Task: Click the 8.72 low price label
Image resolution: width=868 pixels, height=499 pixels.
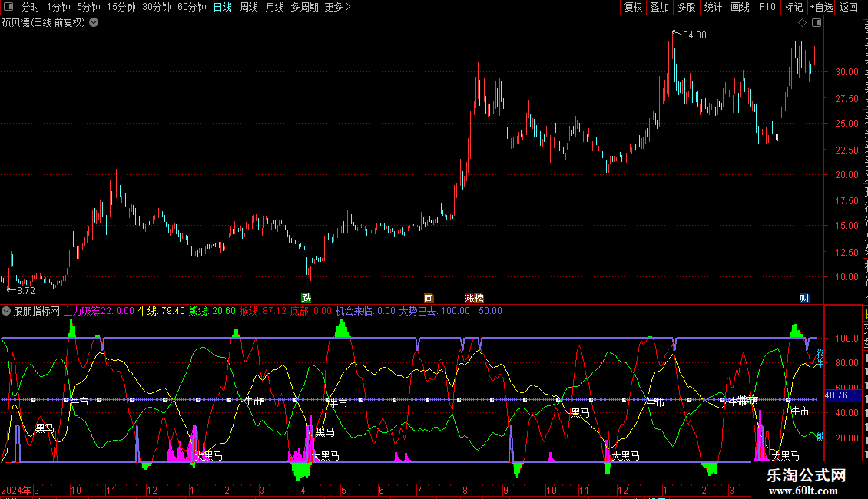Action: (25, 291)
